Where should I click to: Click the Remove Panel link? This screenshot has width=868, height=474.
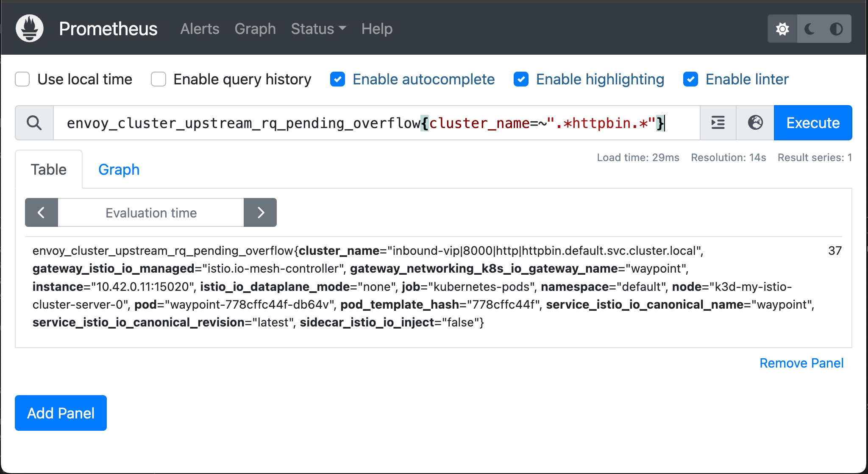pos(801,363)
